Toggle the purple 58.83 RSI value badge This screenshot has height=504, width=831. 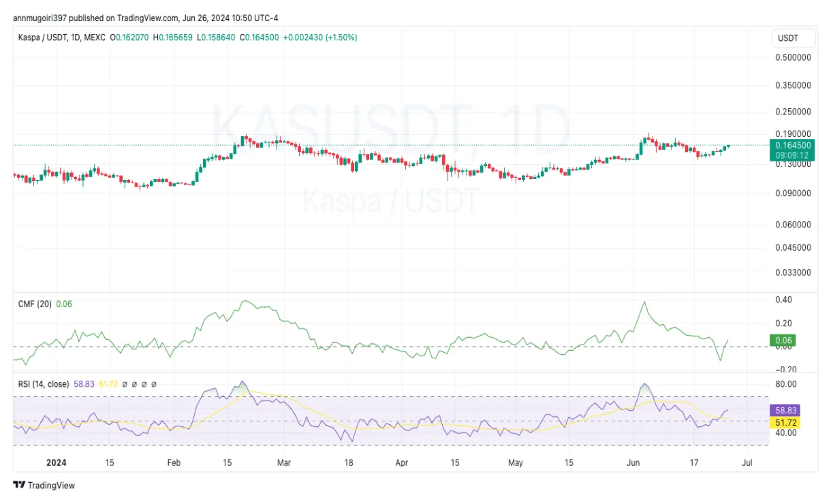783,411
